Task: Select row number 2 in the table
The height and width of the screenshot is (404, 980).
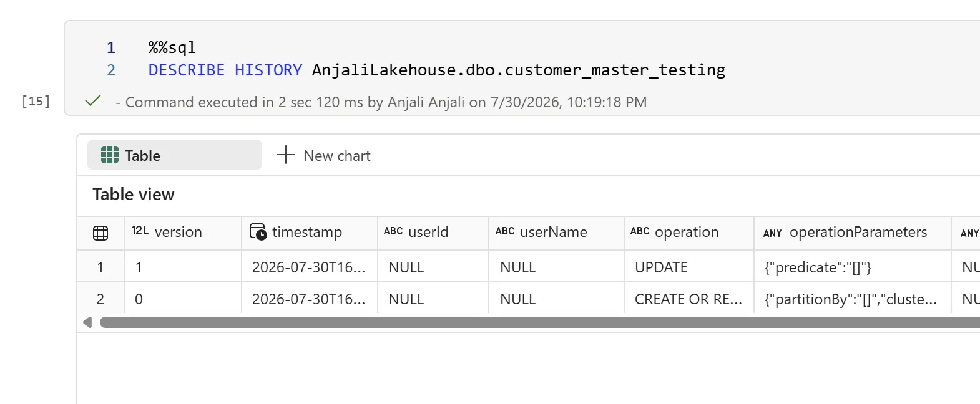Action: 100,299
